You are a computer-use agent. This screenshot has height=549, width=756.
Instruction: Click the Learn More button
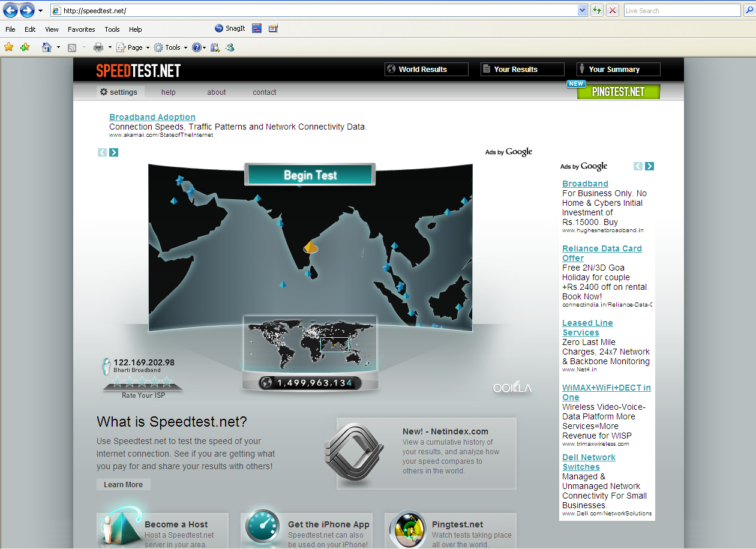(x=124, y=484)
